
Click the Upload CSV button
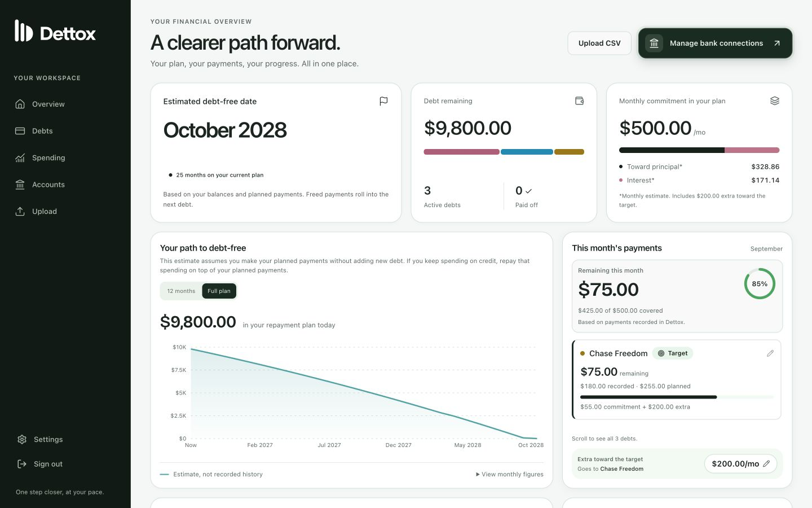599,43
